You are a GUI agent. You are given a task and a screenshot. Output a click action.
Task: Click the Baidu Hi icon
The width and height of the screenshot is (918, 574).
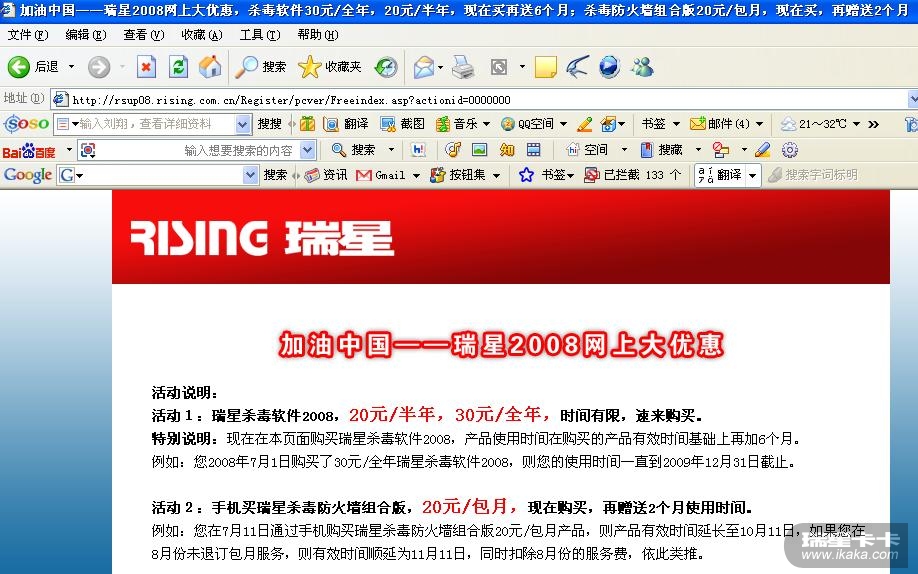(x=419, y=150)
